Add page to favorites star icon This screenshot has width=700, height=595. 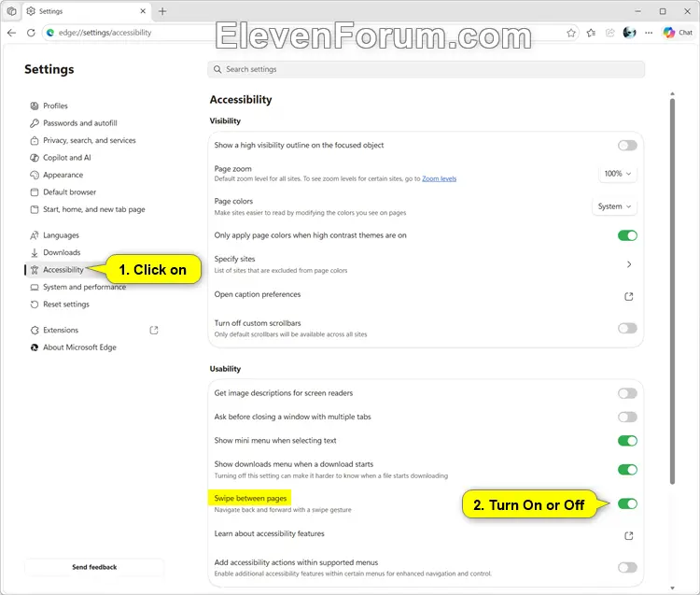(x=571, y=33)
